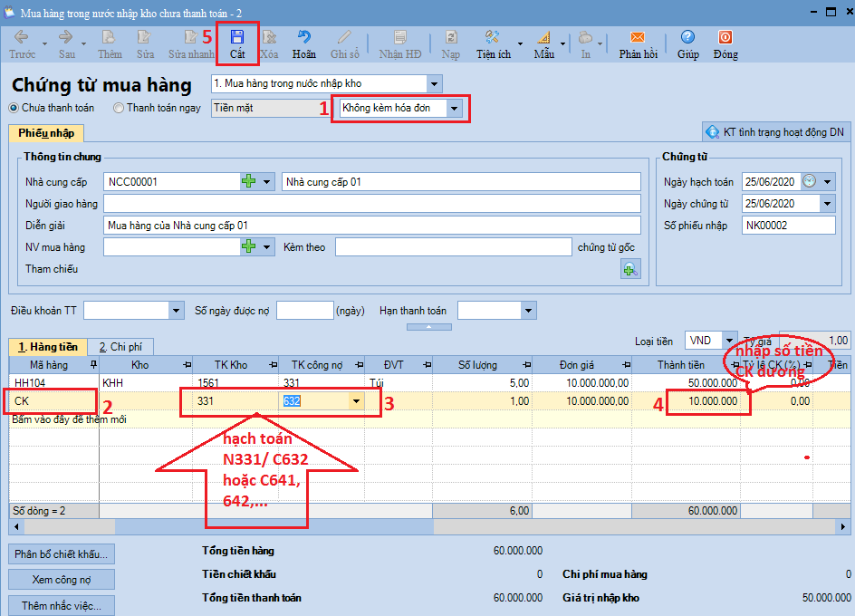The height and width of the screenshot is (616, 855).
Task: Switch to 2. Chi phí tab
Action: coord(120,347)
